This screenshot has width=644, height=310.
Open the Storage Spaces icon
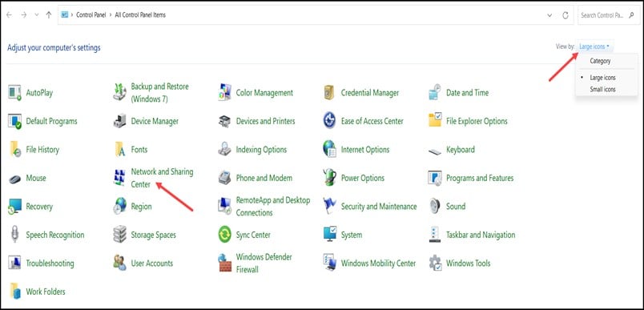[119, 235]
